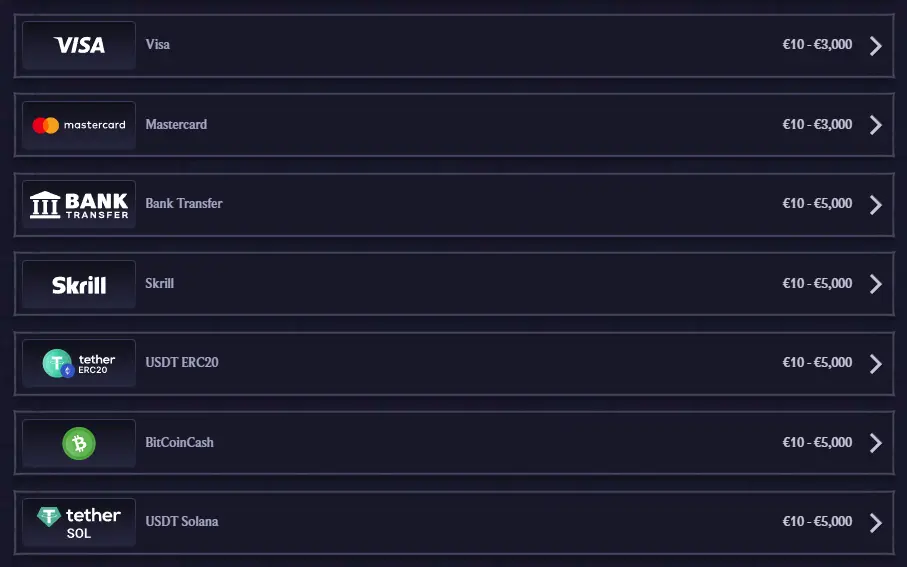Image resolution: width=907 pixels, height=567 pixels.
Task: Expand the Mastercard row chevron arrow
Action: pos(876,125)
